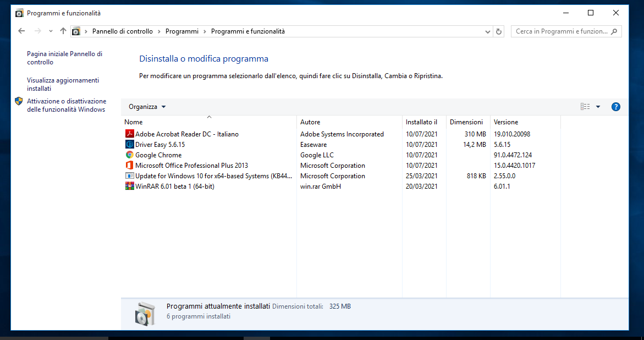Click the WinRAR 6.01 beta icon
Image resolution: width=644 pixels, height=340 pixels.
129,186
